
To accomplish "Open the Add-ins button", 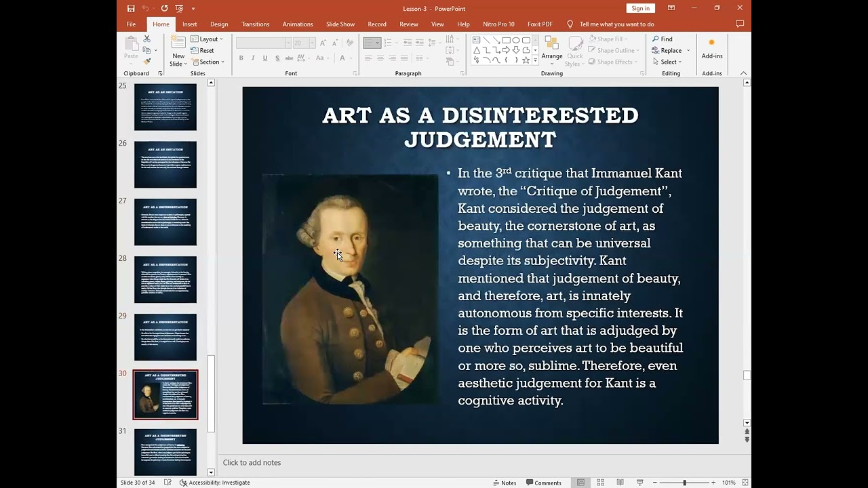I will coord(712,49).
